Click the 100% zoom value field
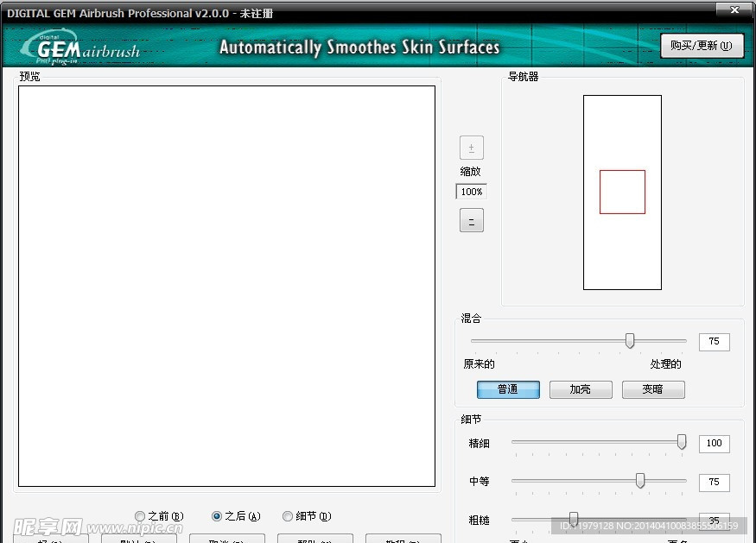This screenshot has width=756, height=543. (471, 192)
